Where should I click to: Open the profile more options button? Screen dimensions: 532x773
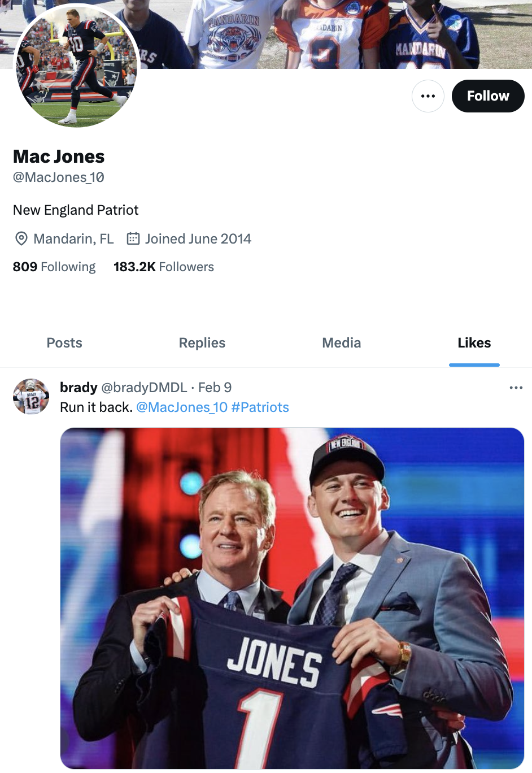tap(428, 96)
